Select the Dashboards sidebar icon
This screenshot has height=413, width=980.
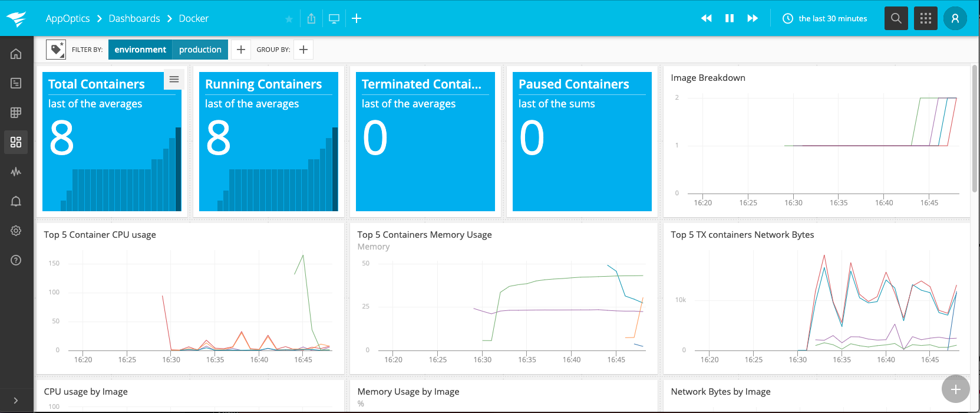click(16, 142)
